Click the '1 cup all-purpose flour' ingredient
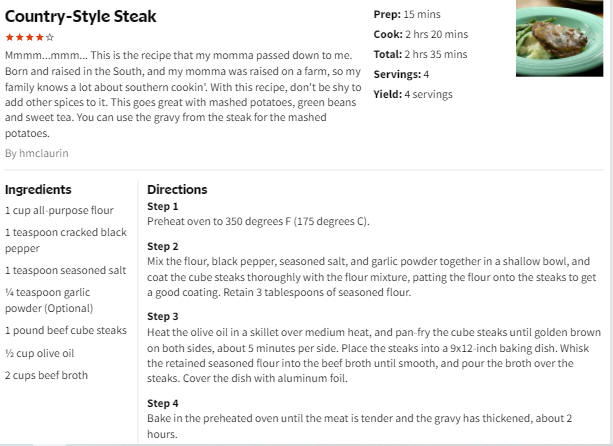This screenshot has width=613, height=446. pyautogui.click(x=59, y=210)
